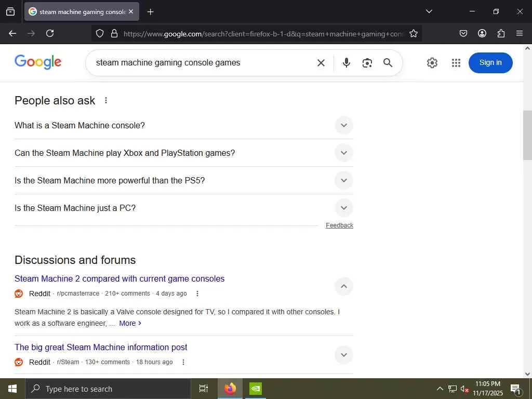532x399 pixels.
Task: Click the taskbar search box
Action: coord(108,389)
